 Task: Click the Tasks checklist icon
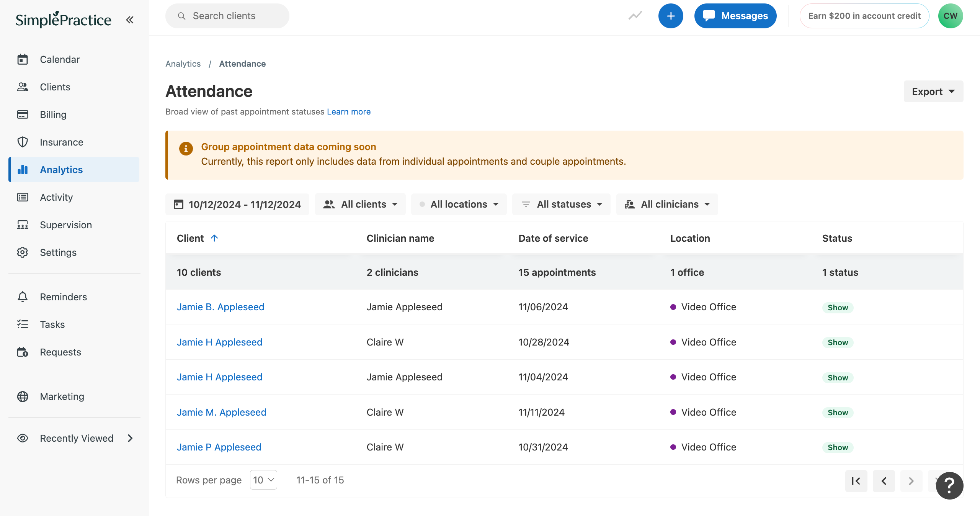(x=23, y=324)
